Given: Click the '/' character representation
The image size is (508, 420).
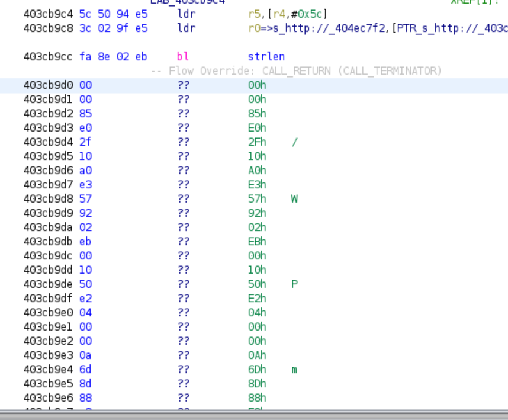Looking at the screenshot, I should point(294,142).
